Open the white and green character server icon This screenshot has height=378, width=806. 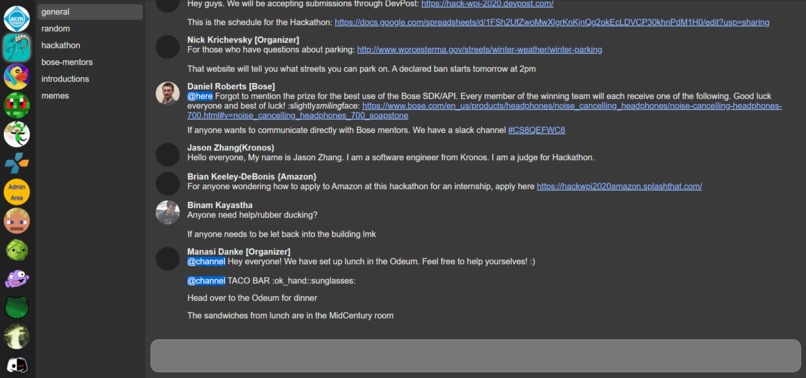(17, 134)
